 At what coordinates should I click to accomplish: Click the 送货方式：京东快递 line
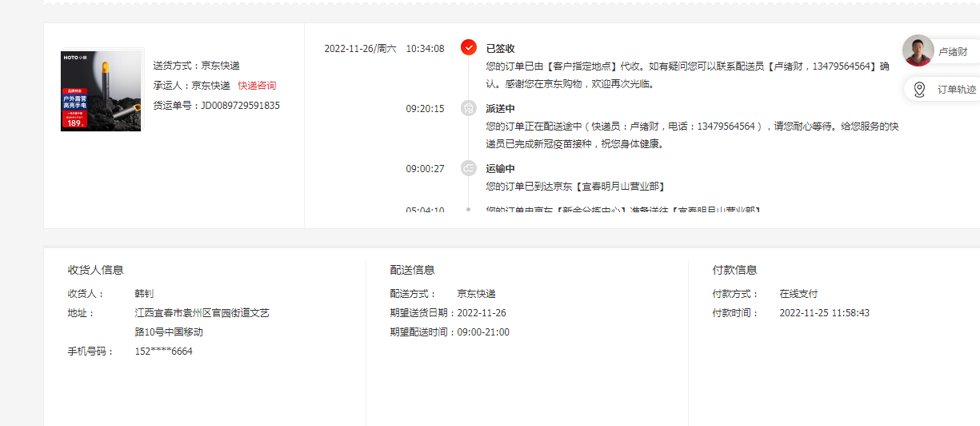197,66
